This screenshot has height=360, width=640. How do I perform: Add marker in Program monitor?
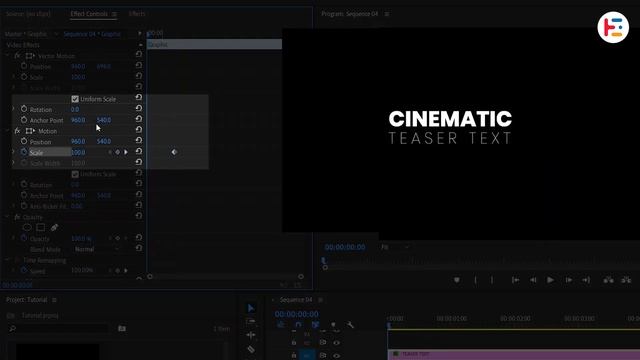tap(457, 280)
